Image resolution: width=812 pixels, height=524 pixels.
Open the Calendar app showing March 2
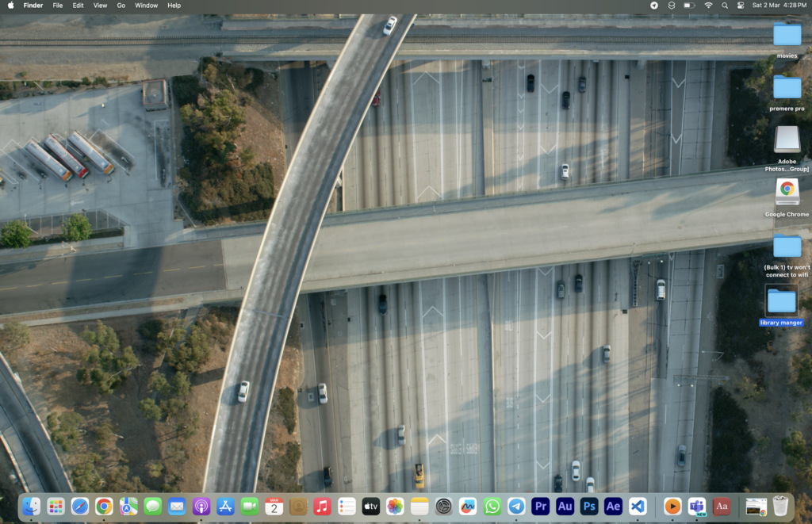[x=274, y=506]
